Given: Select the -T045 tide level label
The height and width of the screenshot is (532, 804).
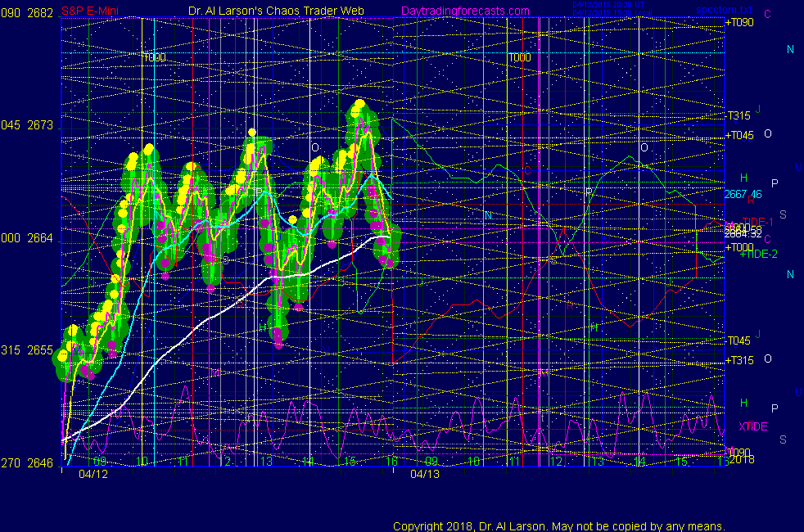Looking at the screenshot, I should pos(739,340).
